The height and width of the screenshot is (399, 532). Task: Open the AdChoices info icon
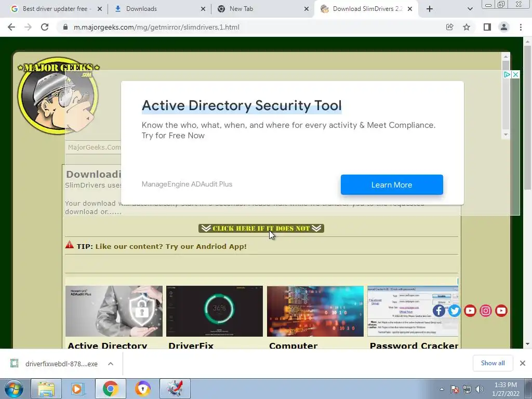coord(507,74)
